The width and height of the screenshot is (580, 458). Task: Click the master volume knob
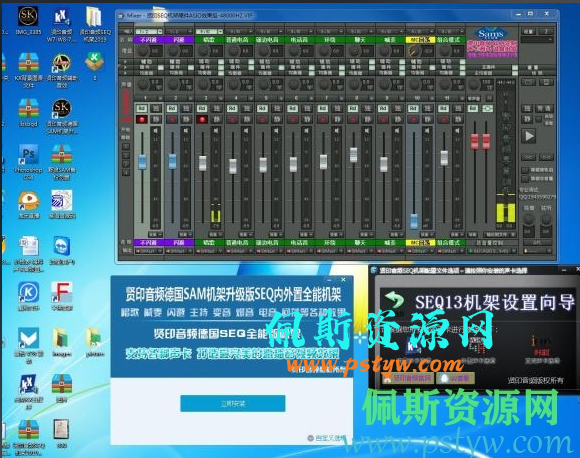475,85
